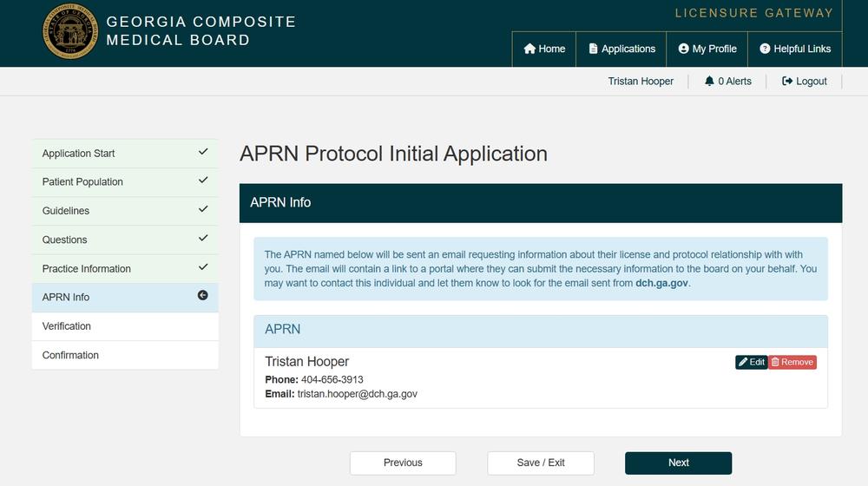Click the user circle icon beside My Profile
This screenshot has width=868, height=486.
click(x=684, y=49)
